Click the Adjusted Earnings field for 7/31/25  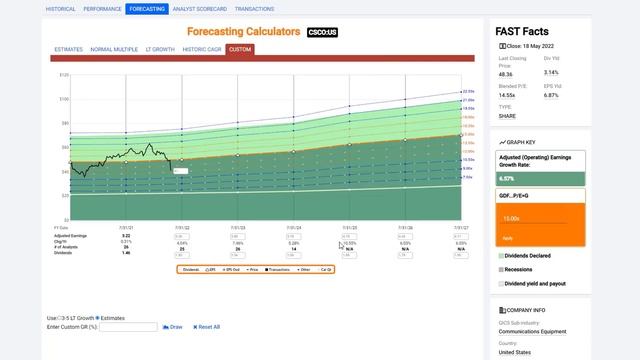349,236
